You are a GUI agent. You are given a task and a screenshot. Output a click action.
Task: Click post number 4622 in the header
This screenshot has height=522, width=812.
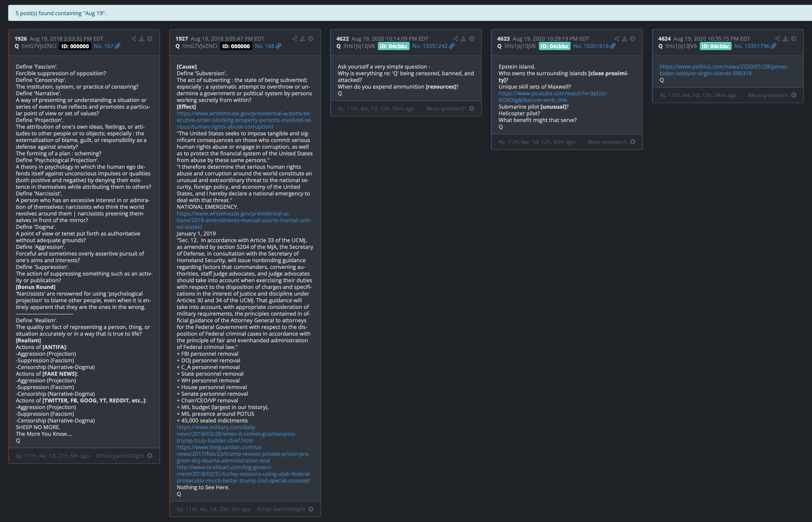tap(342, 39)
